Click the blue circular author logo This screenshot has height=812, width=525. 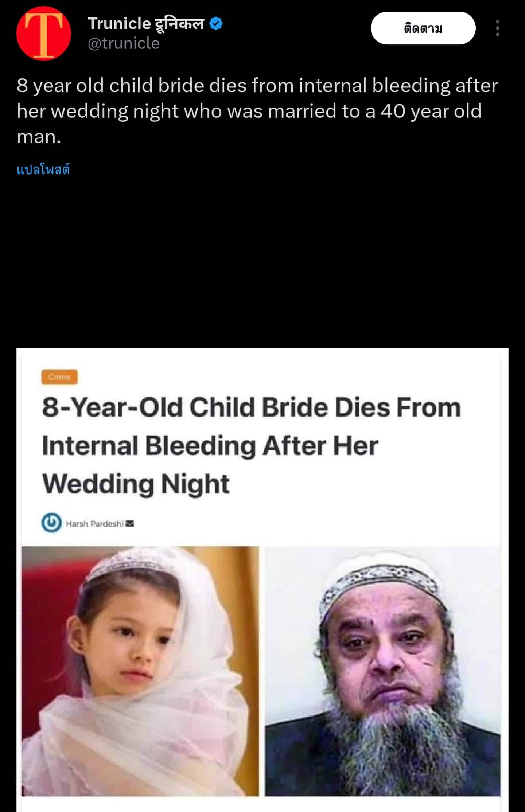click(51, 523)
